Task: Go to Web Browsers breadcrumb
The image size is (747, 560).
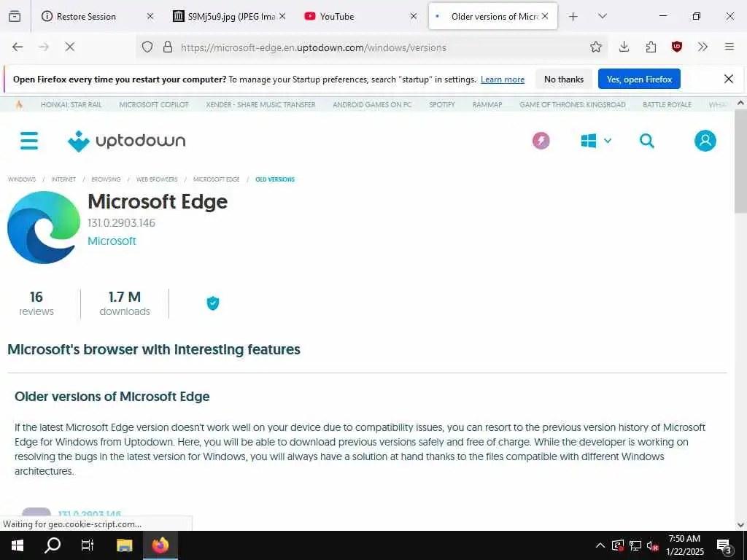Action: pyautogui.click(x=157, y=179)
